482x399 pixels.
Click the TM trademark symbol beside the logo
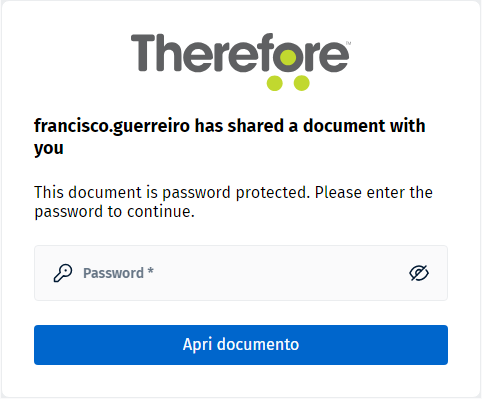(x=348, y=43)
